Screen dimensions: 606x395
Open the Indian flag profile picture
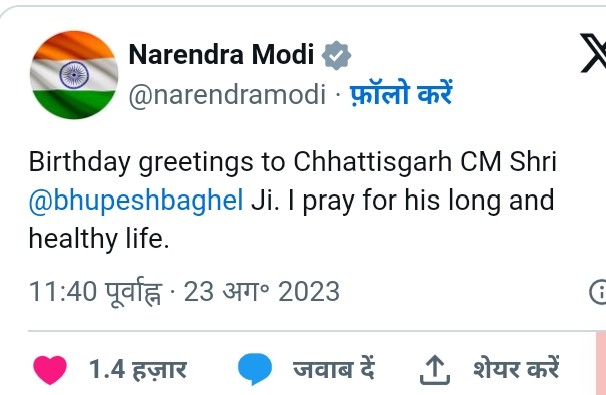pyautogui.click(x=74, y=75)
